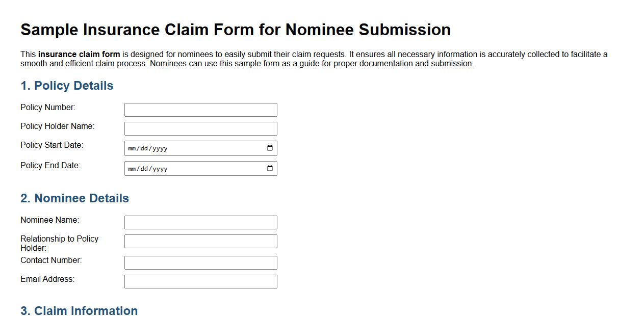This screenshot has width=644, height=316.
Task: Open the Policy Start Date calendar picker
Action: coord(270,148)
